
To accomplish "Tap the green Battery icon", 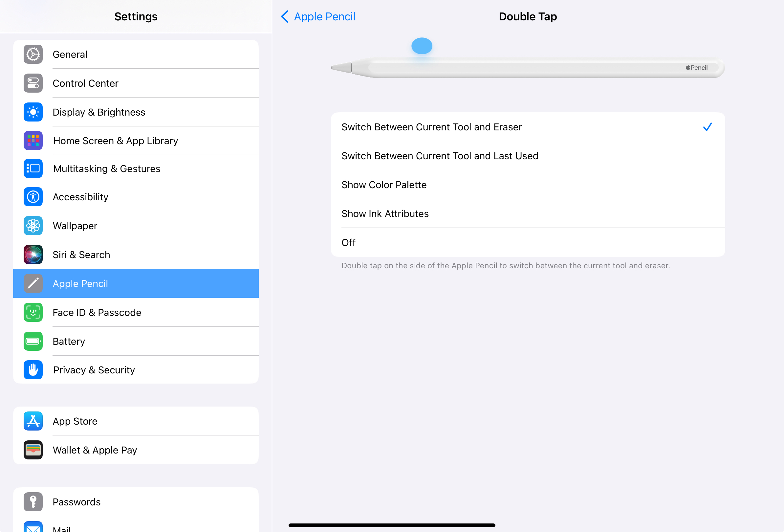I will pos(33,341).
